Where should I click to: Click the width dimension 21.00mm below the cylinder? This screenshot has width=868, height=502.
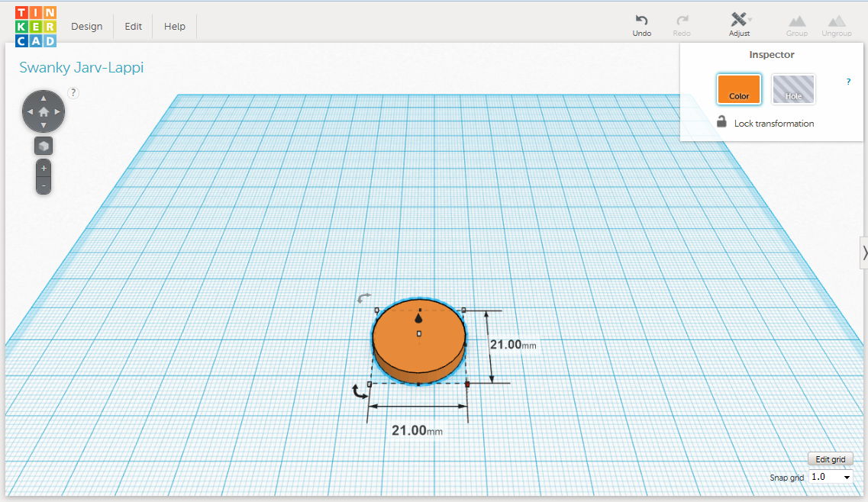(417, 430)
